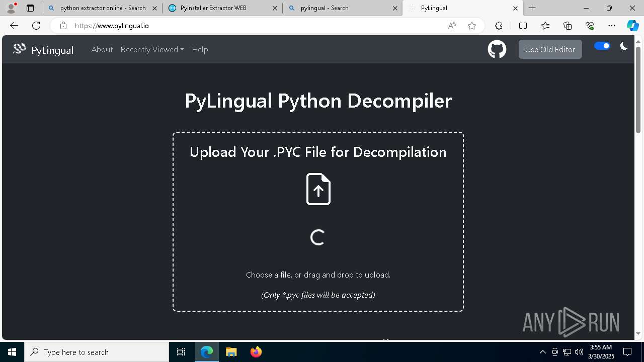Viewport: 644px width, 362px height.
Task: Click the page vertical scrollbar
Action: pyautogui.click(x=638, y=90)
